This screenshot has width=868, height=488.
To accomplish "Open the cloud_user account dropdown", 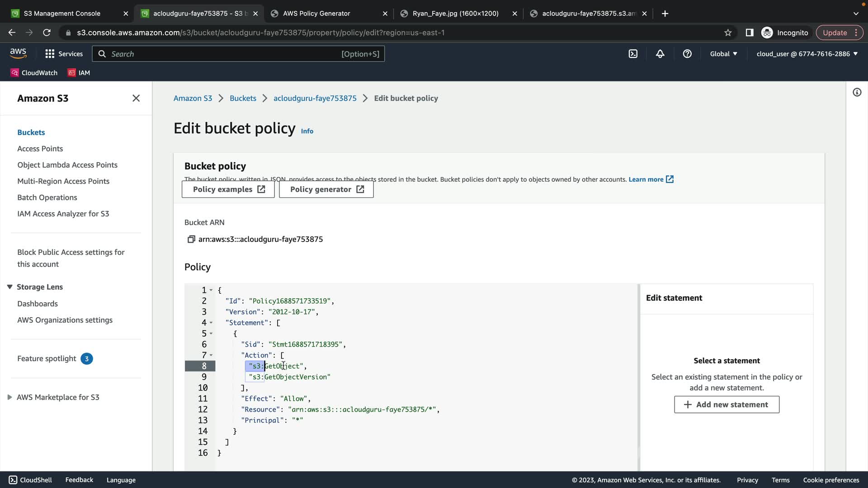I will click(x=807, y=54).
